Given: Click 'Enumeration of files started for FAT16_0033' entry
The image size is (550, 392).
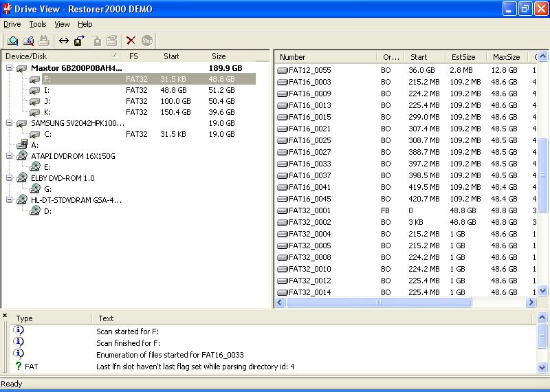Looking at the screenshot, I should tap(170, 355).
